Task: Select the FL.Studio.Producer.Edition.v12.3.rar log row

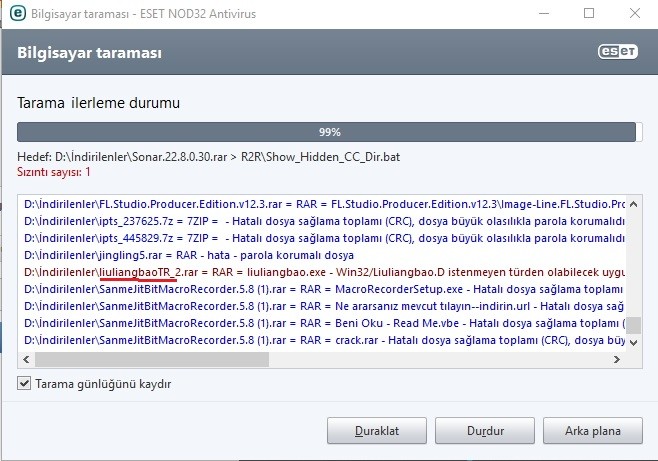Action: (324, 204)
